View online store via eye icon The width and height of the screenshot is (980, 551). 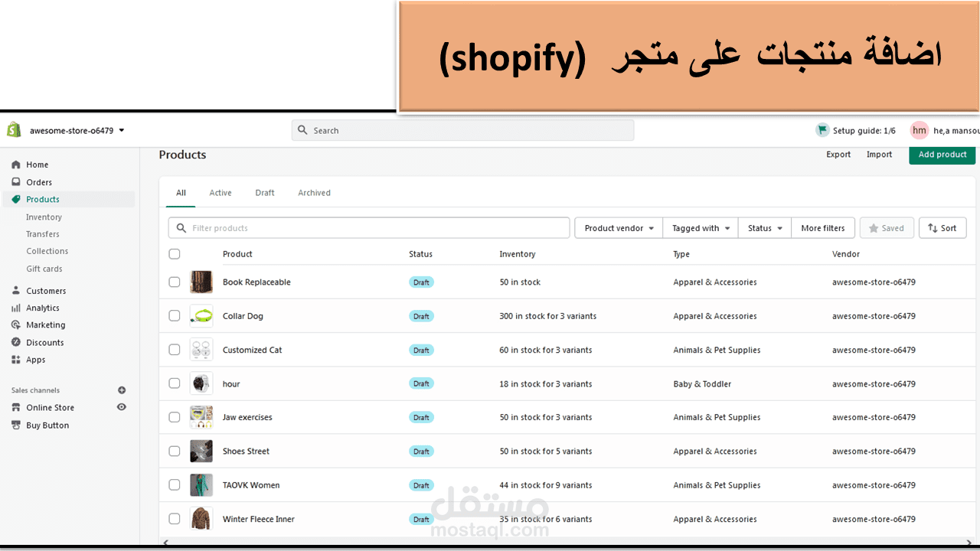point(122,407)
